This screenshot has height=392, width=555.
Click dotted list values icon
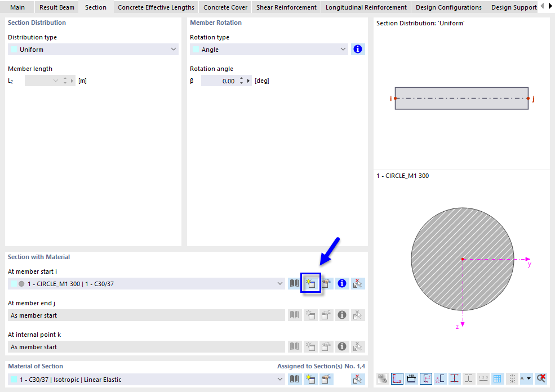coord(512,378)
